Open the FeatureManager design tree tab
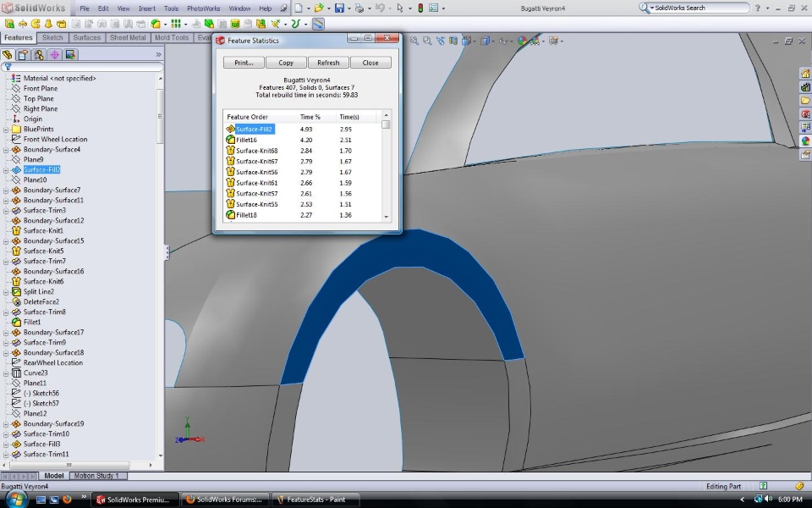 tap(8, 54)
